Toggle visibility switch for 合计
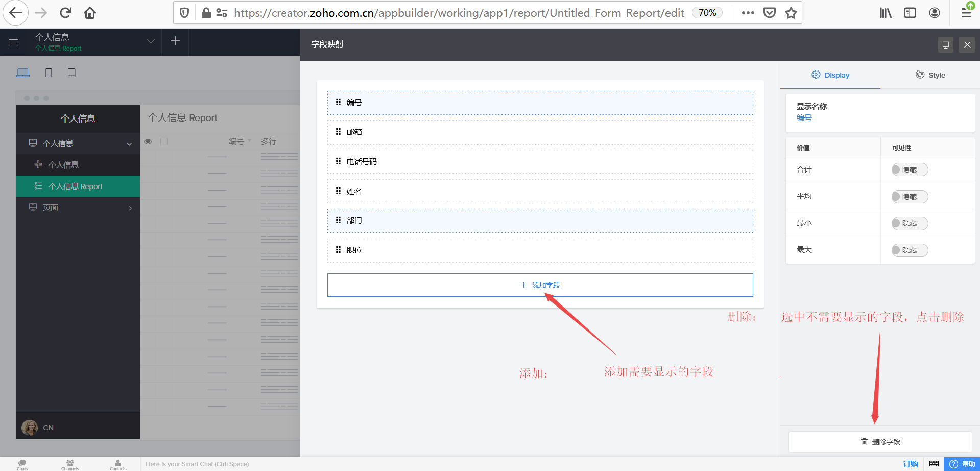The width and height of the screenshot is (980, 471). coord(909,170)
